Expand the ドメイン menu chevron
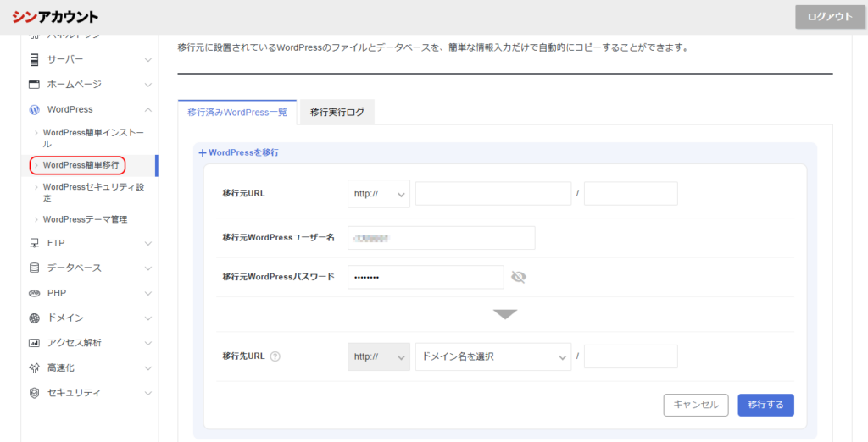 (x=147, y=318)
